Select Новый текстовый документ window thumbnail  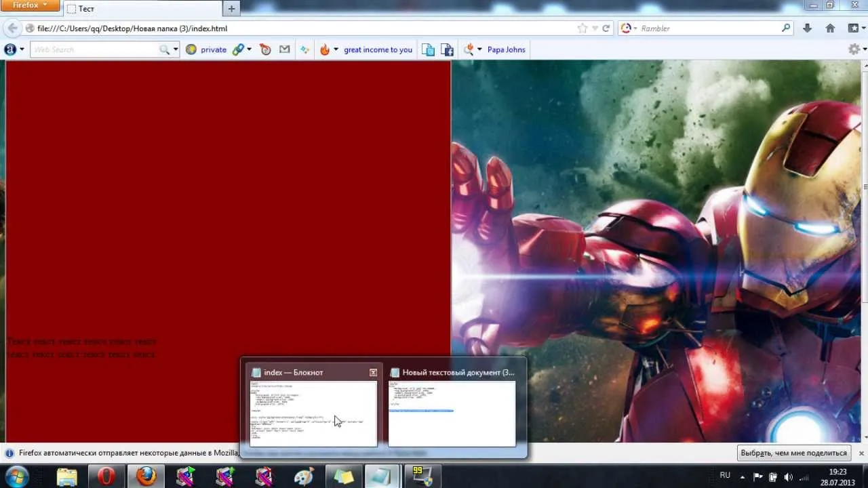pos(452,405)
